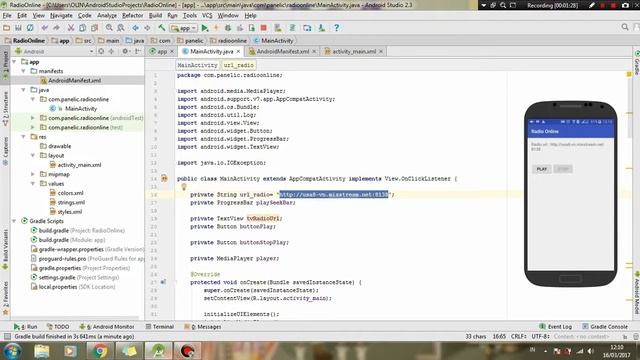Screen dimensions: 640x360
Task: Click the Apply Changes lightning icon
Action: click(x=216, y=28)
